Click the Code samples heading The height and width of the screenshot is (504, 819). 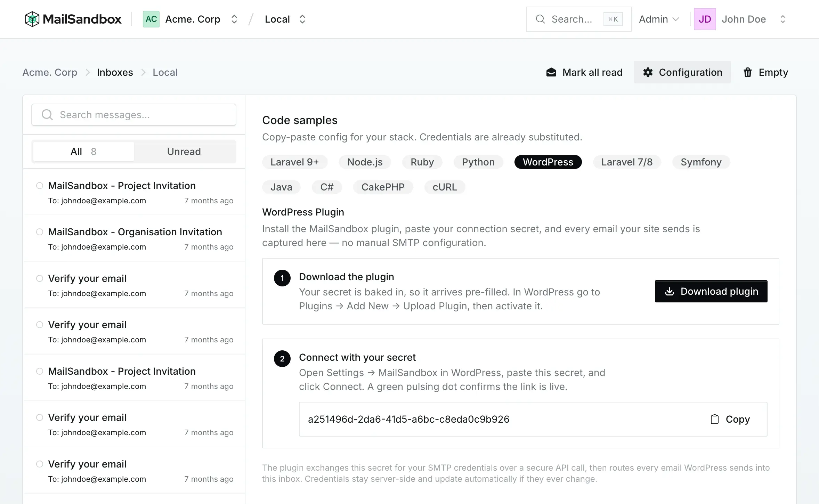(x=300, y=120)
